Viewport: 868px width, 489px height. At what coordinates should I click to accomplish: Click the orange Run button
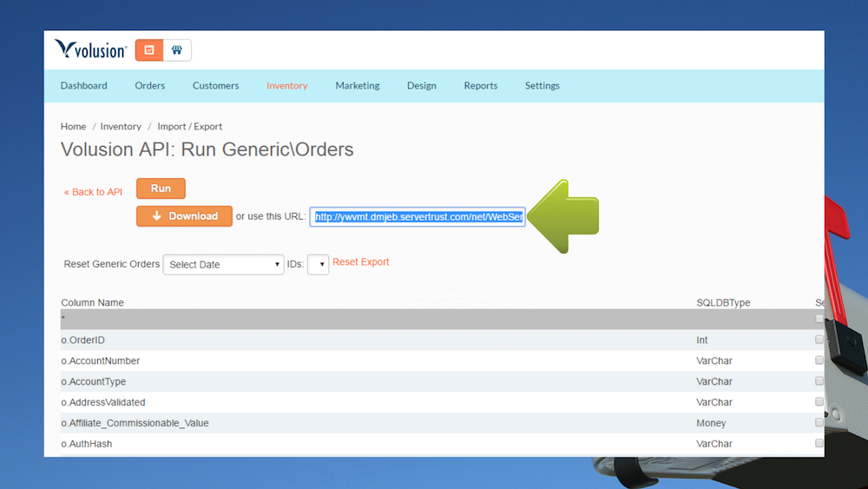[x=161, y=188]
